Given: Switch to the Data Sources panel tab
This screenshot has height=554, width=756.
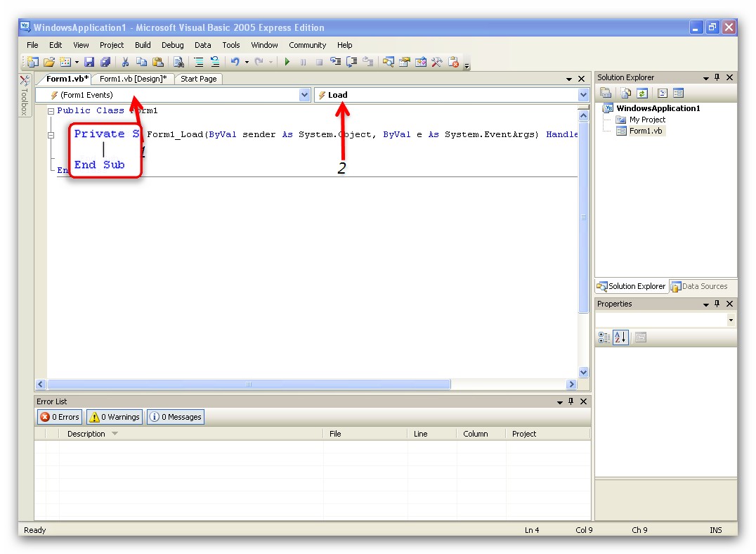Looking at the screenshot, I should pyautogui.click(x=699, y=286).
